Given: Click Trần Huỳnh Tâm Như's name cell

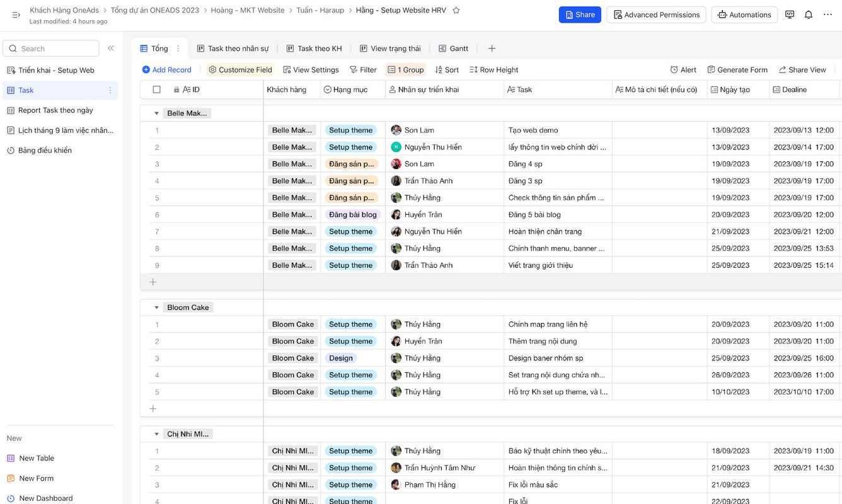Looking at the screenshot, I should click(x=444, y=468).
